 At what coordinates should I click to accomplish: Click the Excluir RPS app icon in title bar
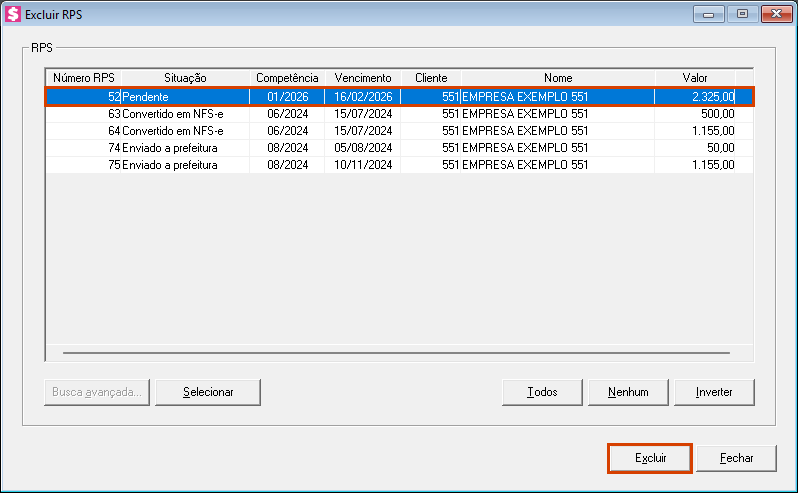point(13,14)
